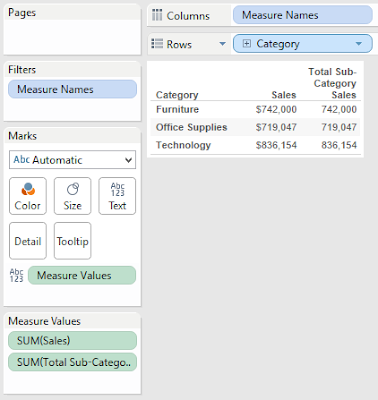The width and height of the screenshot is (378, 400).
Task: Open the Automatic mark type dropdown
Action: [x=72, y=160]
